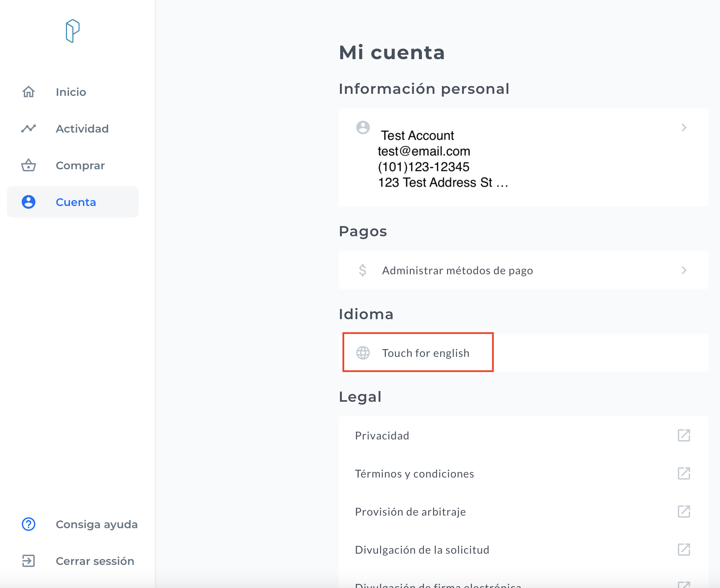720x588 pixels.
Task: Click the logout arrow icon
Action: 29,561
